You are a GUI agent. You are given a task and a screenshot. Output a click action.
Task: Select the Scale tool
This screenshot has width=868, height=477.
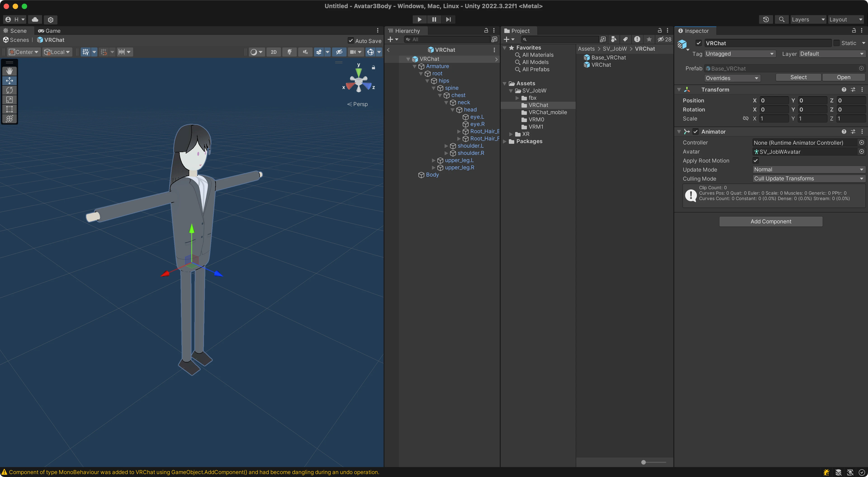[x=9, y=99]
